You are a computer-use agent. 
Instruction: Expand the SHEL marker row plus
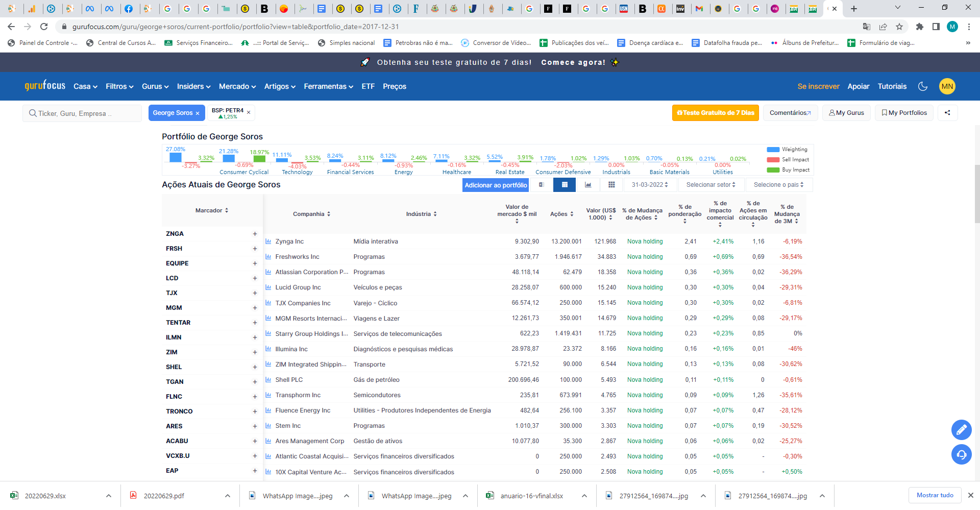(x=255, y=367)
